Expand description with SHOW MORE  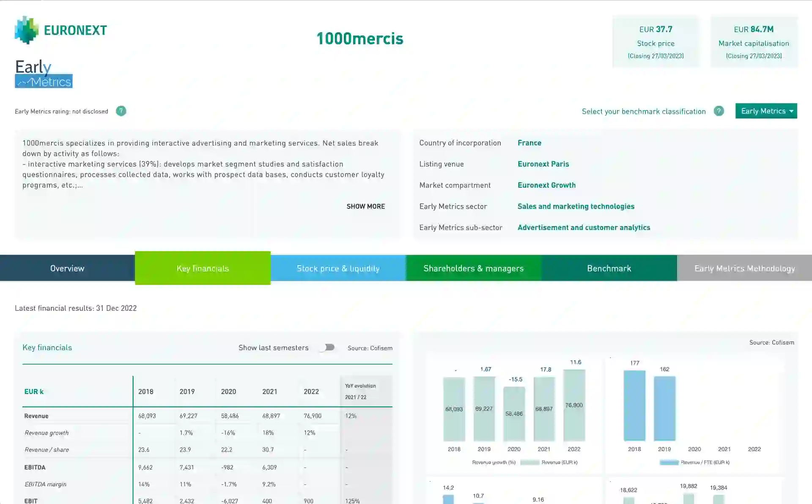point(365,206)
